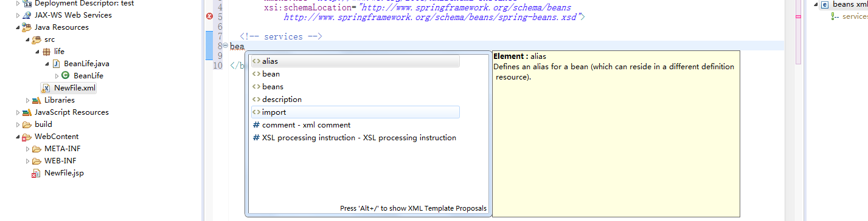Screen dimensions: 868x221
Task: Choose the beans proposal text
Action: [x=273, y=87]
